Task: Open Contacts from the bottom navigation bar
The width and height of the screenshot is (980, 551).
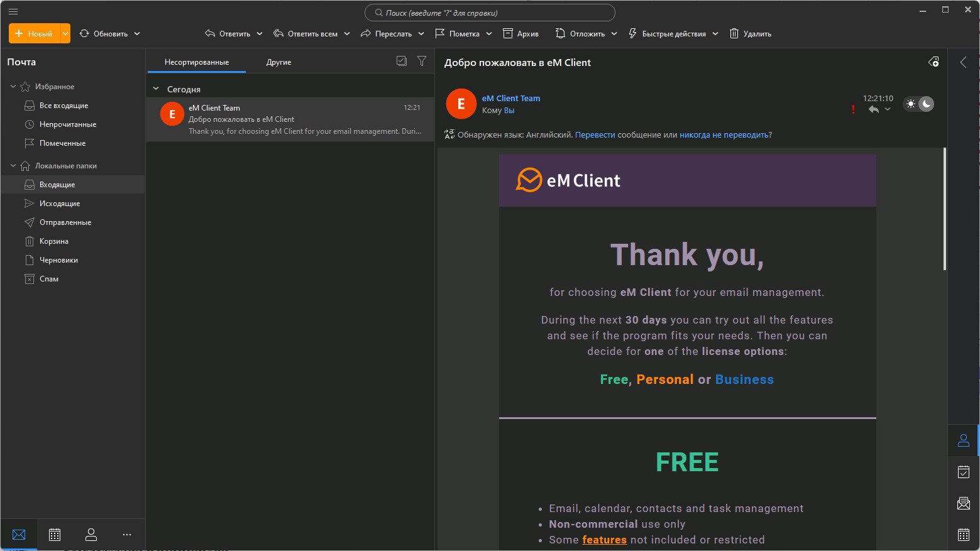Action: tap(91, 535)
